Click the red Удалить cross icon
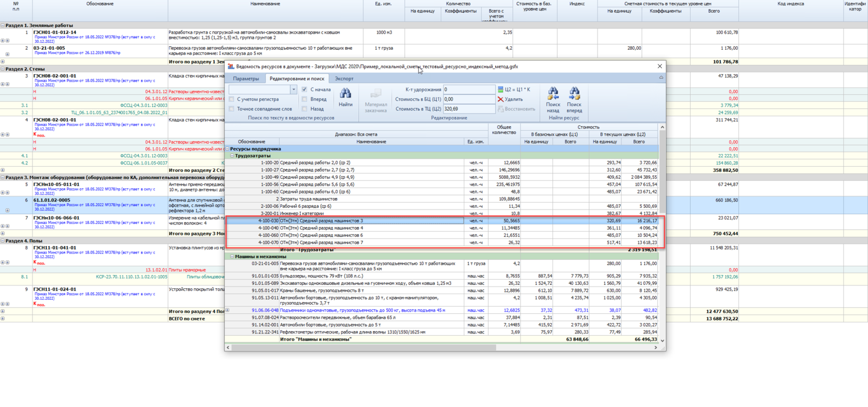Image resolution: width=868 pixels, height=407 pixels. (x=501, y=99)
